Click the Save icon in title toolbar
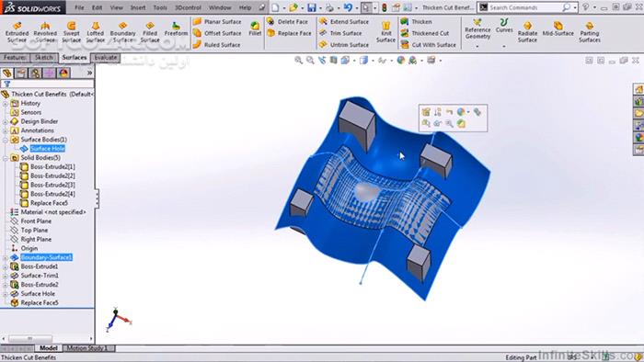This screenshot has width=644, height=362. pyautogui.click(x=312, y=7)
